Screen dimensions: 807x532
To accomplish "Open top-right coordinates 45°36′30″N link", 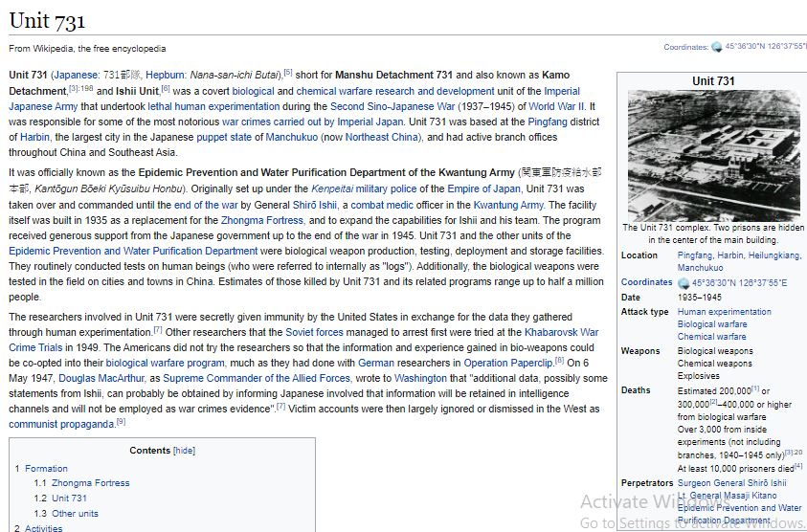I will (x=765, y=46).
